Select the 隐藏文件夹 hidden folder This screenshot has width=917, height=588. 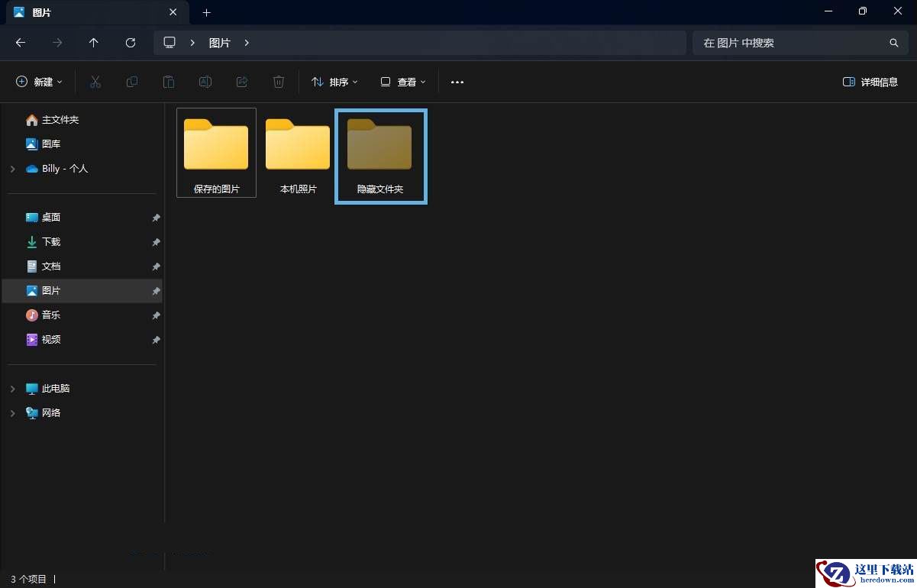381,157
